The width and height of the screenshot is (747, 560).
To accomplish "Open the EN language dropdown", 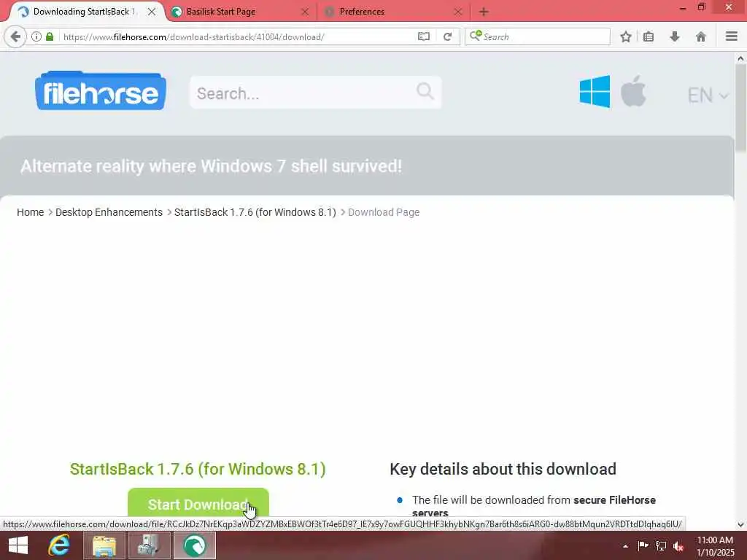I will click(x=708, y=96).
